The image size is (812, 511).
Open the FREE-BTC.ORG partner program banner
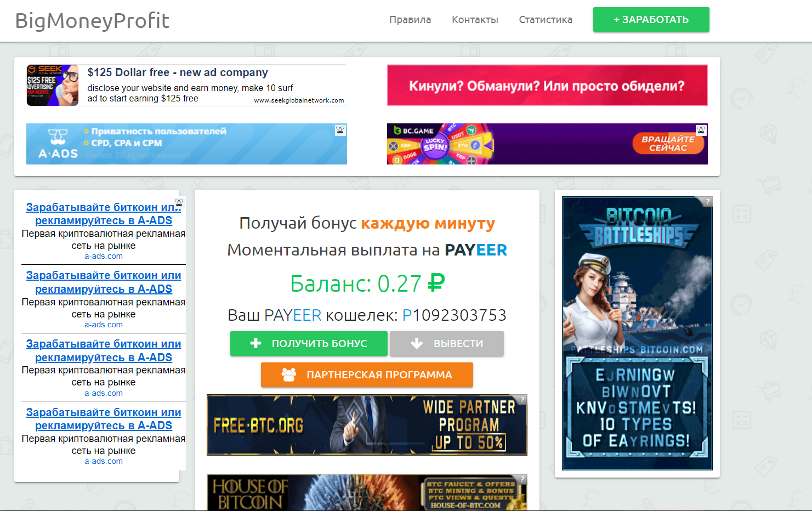coord(367,425)
